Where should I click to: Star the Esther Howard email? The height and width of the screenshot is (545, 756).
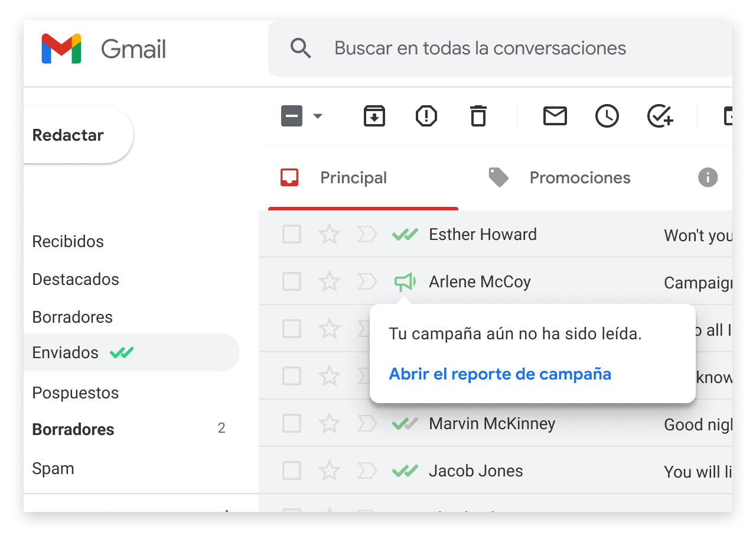pyautogui.click(x=329, y=235)
